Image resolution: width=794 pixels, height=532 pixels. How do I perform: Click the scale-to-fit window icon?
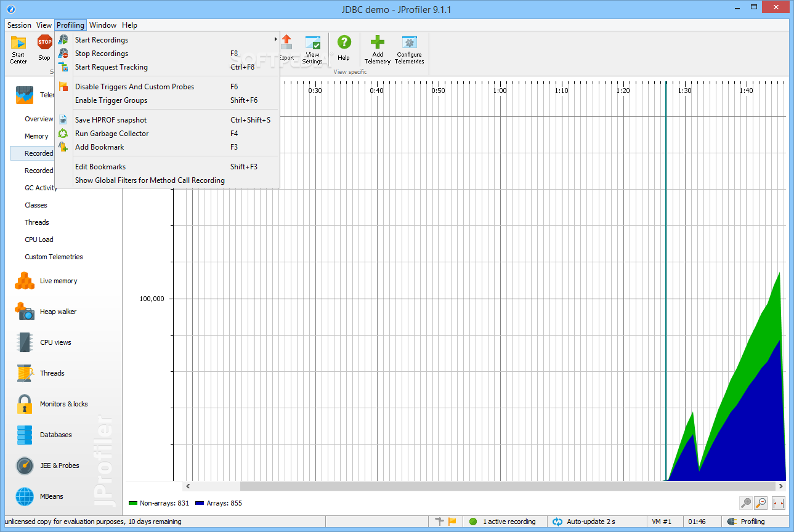pyautogui.click(x=779, y=503)
